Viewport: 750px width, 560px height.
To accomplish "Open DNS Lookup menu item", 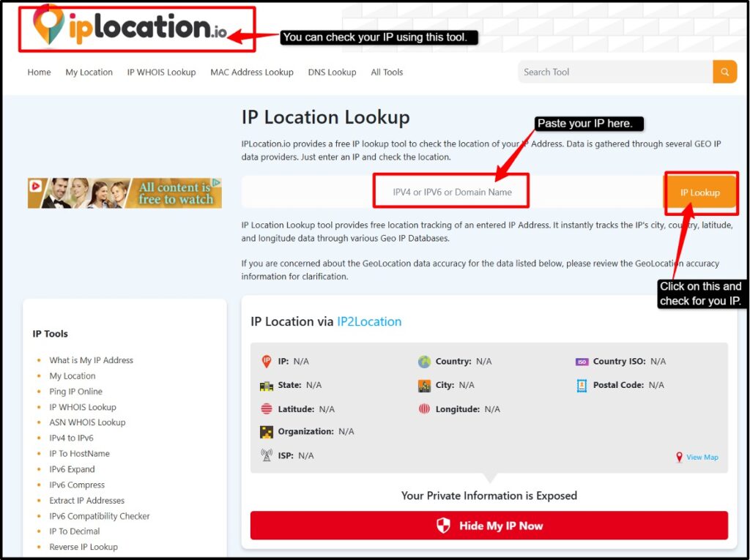I will coord(332,72).
